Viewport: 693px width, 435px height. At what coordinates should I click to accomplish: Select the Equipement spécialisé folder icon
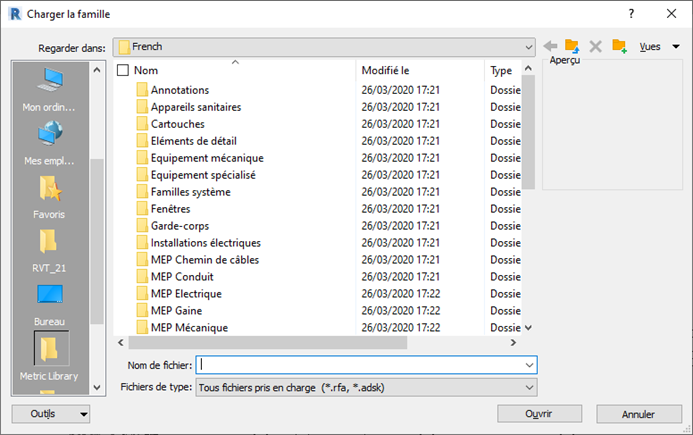[x=142, y=175]
